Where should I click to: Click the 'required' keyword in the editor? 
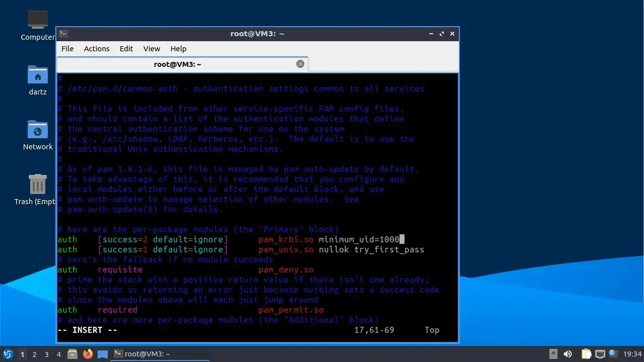point(118,310)
